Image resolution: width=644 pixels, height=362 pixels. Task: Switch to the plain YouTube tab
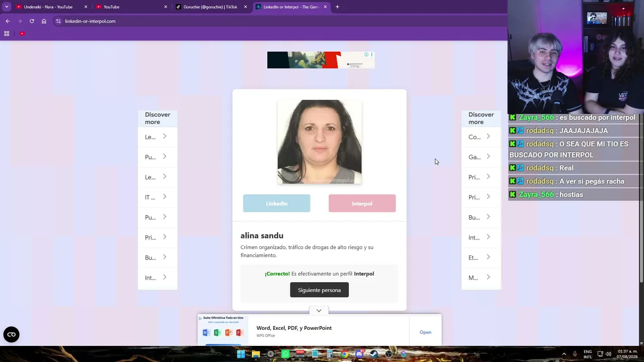[x=132, y=7]
